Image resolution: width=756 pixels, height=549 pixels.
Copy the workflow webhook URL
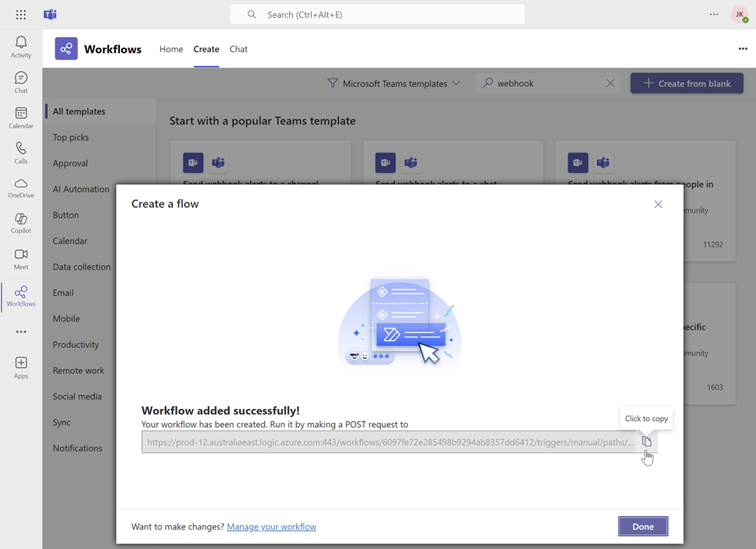point(646,441)
